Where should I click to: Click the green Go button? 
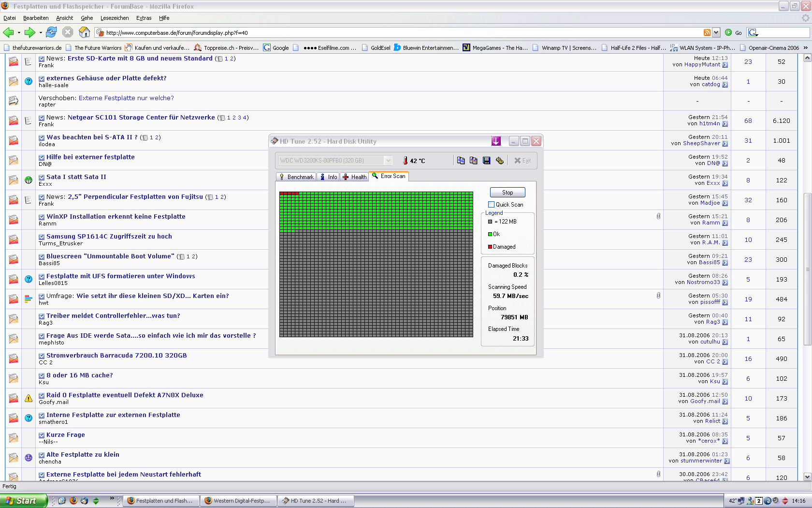tap(733, 33)
